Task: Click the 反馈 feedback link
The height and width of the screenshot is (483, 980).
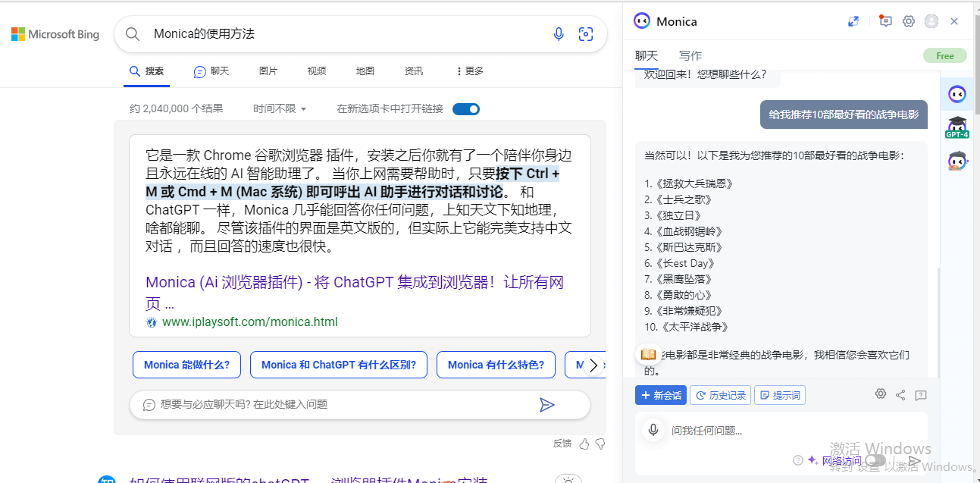Action: coord(562,444)
